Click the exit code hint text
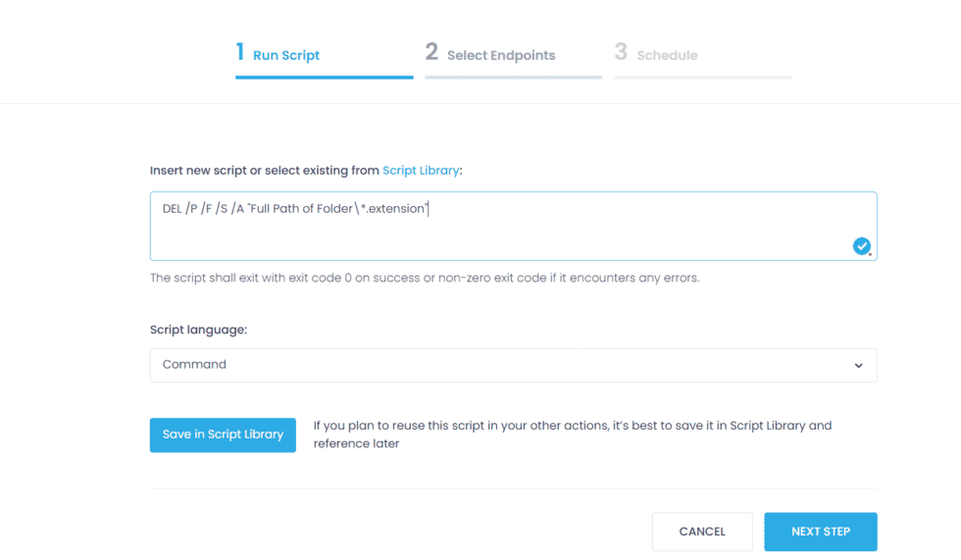 [x=425, y=278]
